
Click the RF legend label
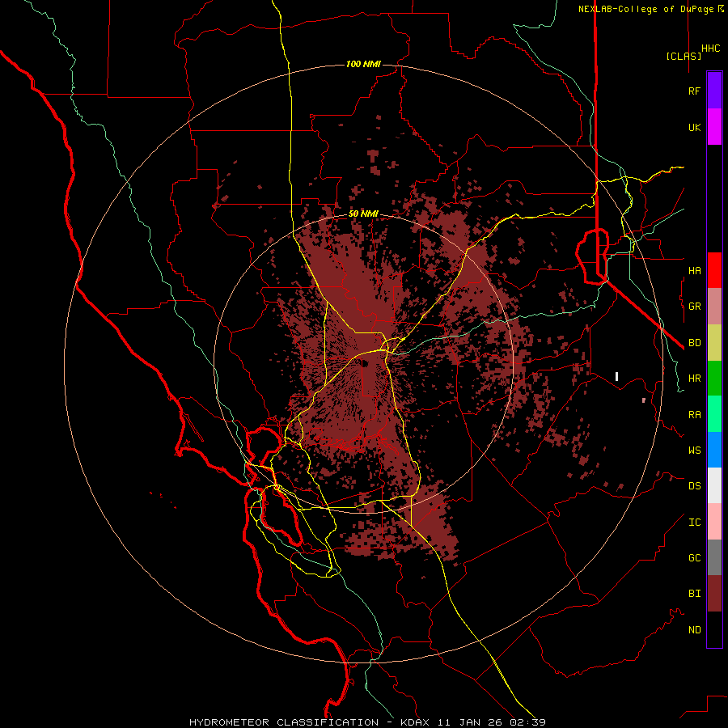tap(694, 91)
